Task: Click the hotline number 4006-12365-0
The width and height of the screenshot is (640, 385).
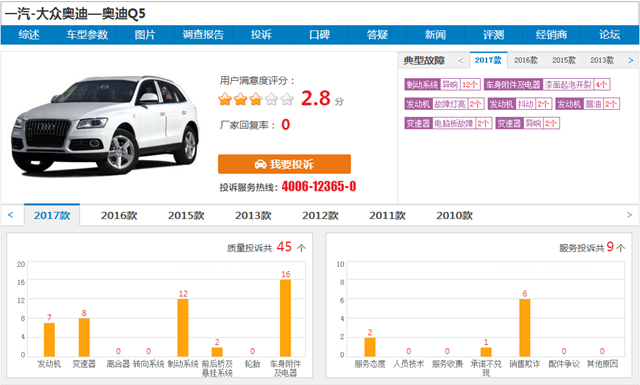Action: [319, 187]
